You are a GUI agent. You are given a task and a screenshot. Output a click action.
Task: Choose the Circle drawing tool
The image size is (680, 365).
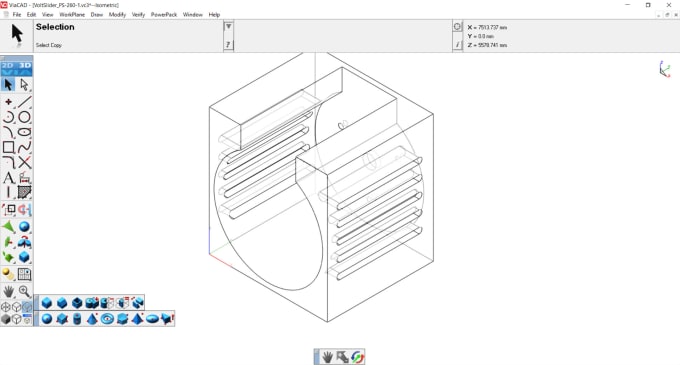[24, 117]
